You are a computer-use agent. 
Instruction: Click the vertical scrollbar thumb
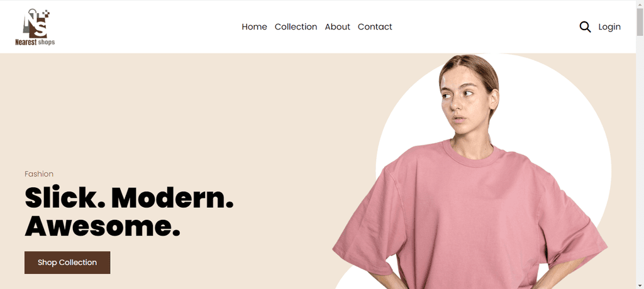point(640,22)
